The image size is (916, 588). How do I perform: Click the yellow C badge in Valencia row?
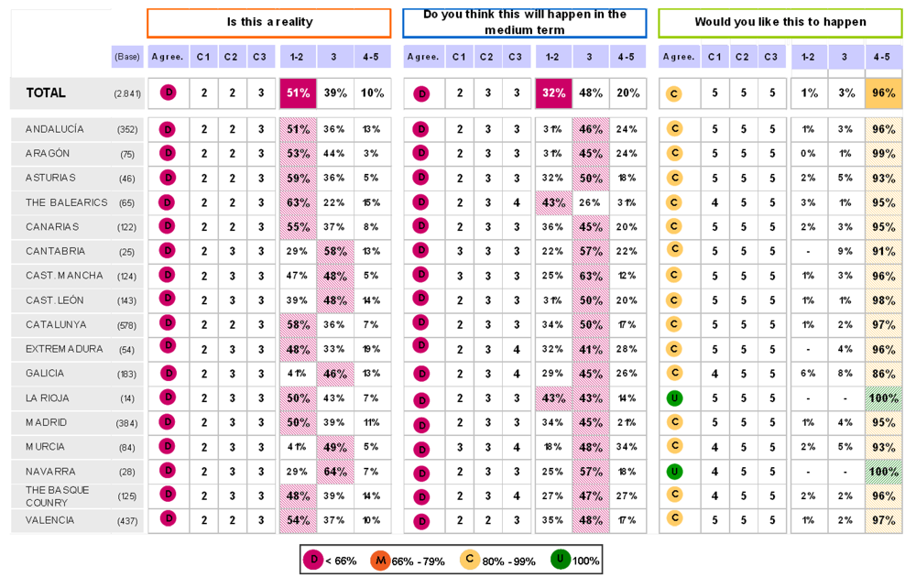pyautogui.click(x=674, y=518)
